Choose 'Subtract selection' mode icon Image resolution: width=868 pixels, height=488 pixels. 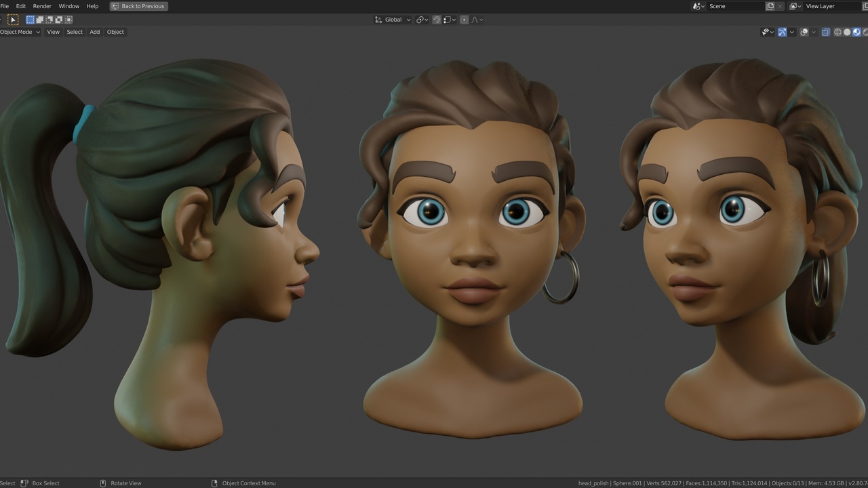pos(49,20)
